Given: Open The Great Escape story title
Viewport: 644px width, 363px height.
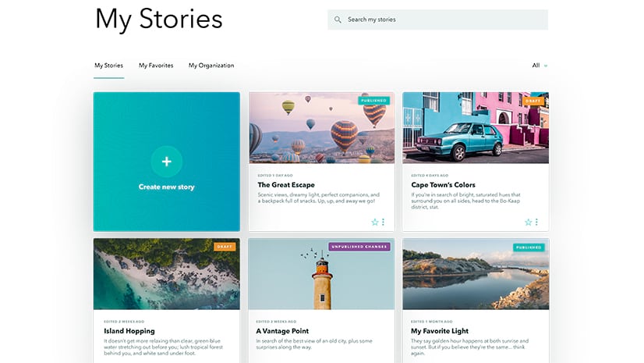Looking at the screenshot, I should point(285,185).
